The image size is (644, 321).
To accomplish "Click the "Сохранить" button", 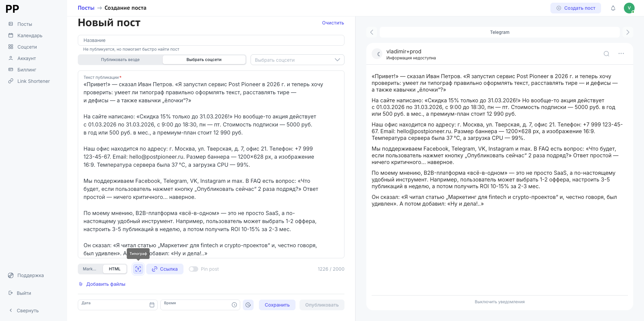I will coord(277,305).
